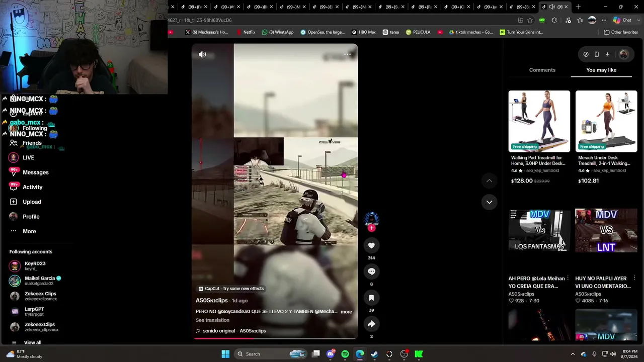Open the browser extensions icon
This screenshot has width=644, height=362.
[554, 20]
